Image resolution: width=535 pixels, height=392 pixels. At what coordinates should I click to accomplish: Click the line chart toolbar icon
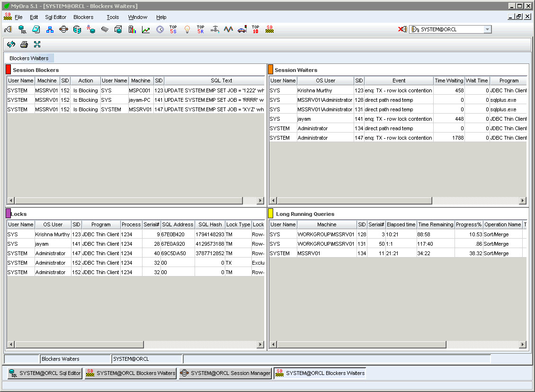coord(146,29)
